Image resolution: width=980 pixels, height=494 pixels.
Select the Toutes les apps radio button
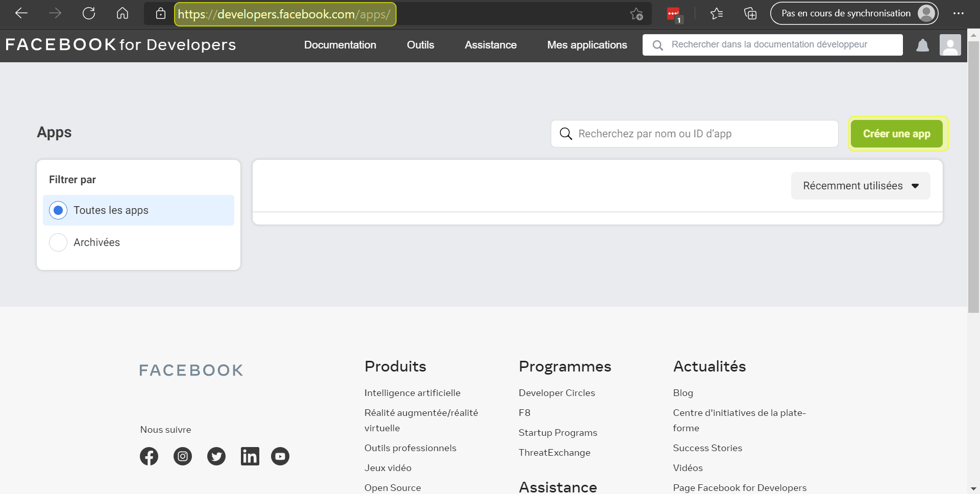coord(58,210)
